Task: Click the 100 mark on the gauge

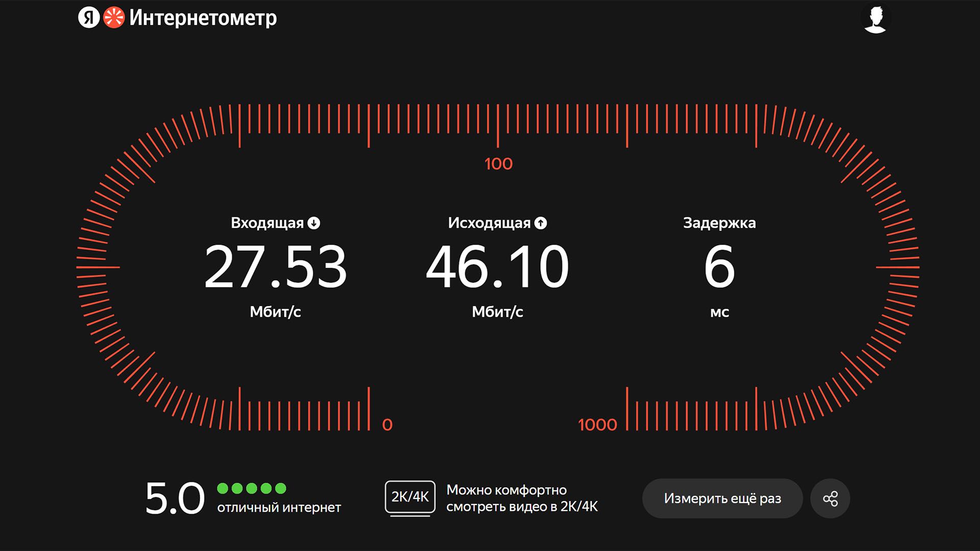Action: [x=498, y=164]
